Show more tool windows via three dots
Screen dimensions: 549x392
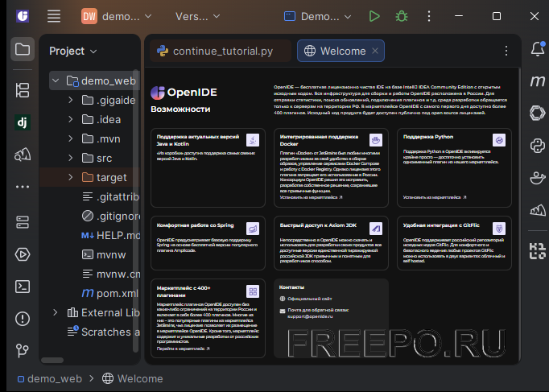23,187
